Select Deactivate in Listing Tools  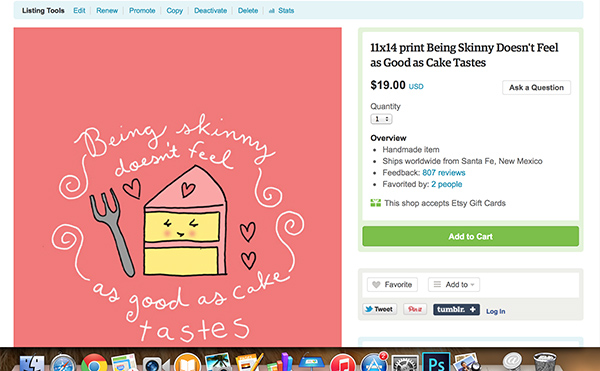point(210,11)
